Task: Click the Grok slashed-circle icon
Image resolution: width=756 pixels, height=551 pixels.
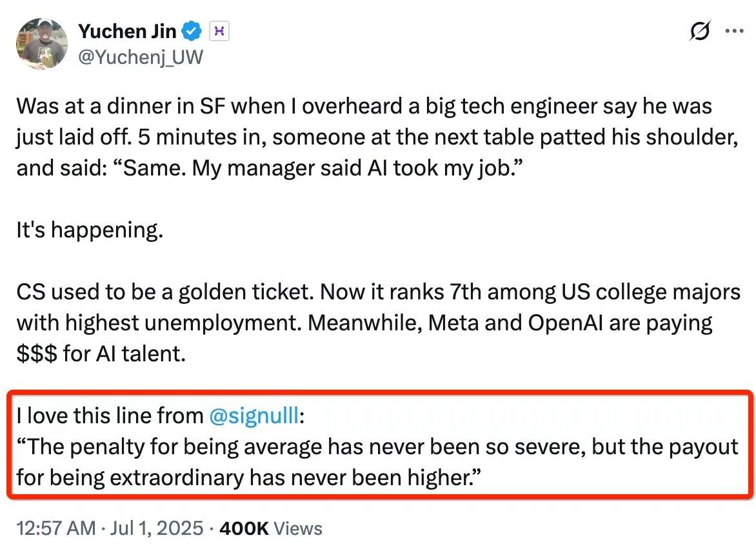Action: pos(700,31)
